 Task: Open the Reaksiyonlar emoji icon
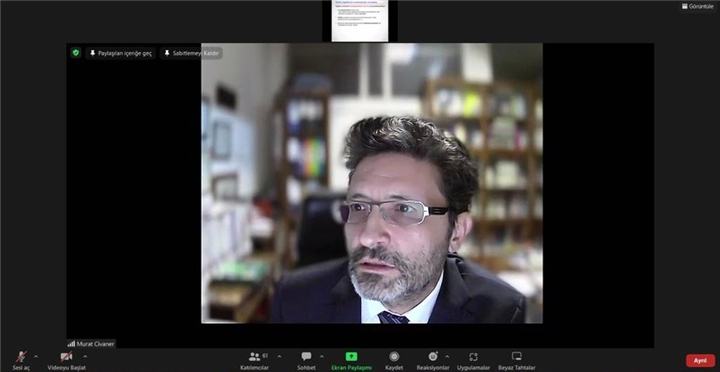pos(433,357)
